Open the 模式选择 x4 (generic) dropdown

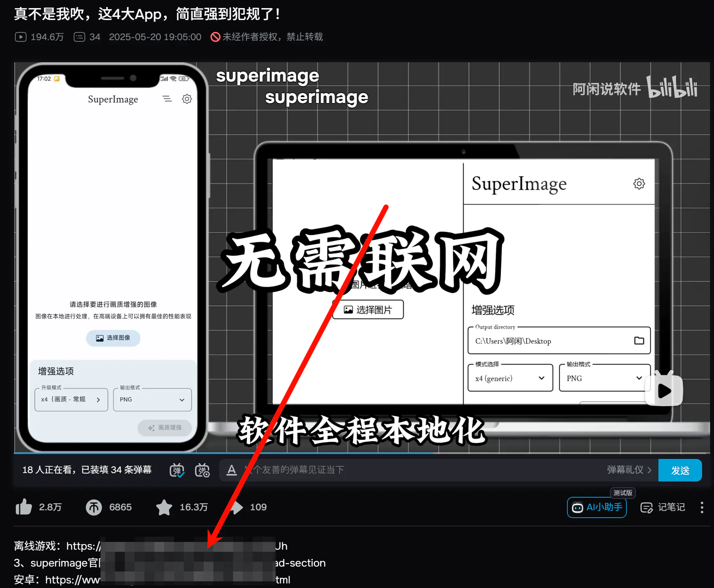coord(510,378)
